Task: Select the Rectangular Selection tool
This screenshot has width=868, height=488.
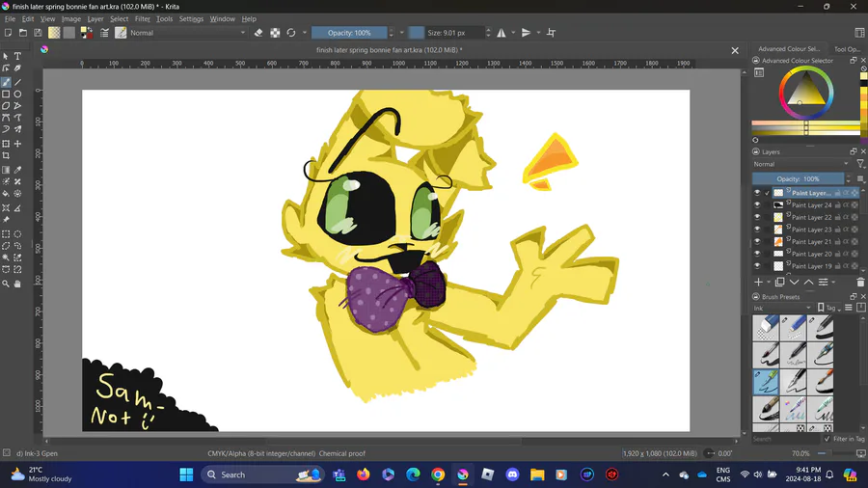Action: [6, 234]
